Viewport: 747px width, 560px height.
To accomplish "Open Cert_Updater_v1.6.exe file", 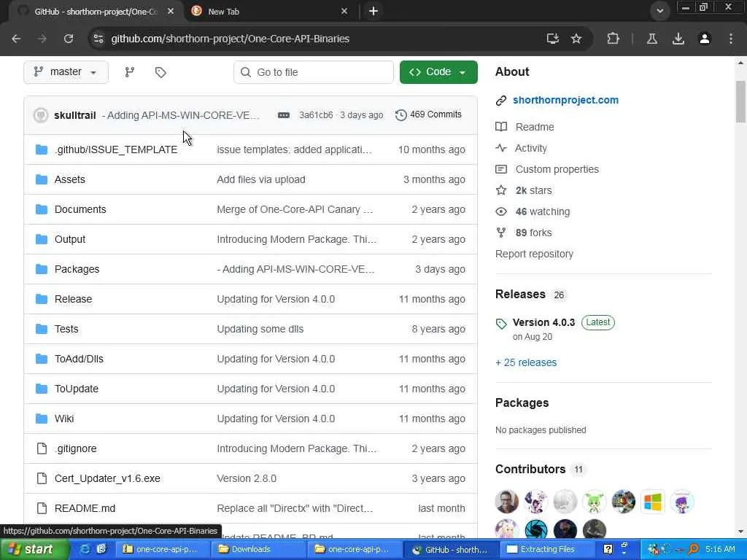I will click(107, 478).
